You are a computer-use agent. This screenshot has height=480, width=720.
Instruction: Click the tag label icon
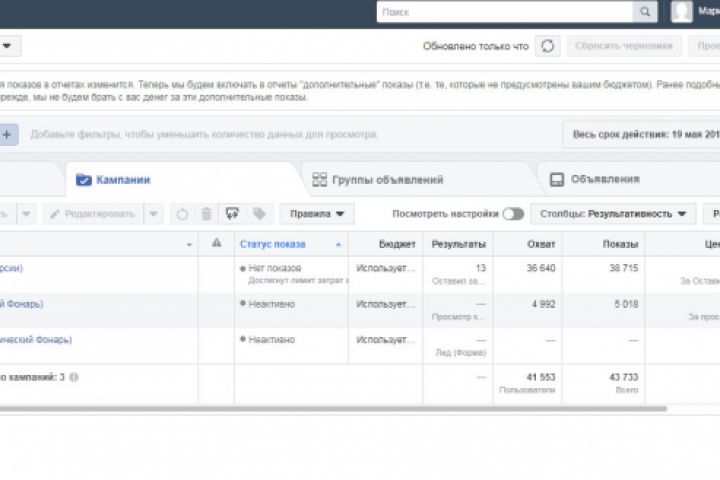[x=259, y=214]
